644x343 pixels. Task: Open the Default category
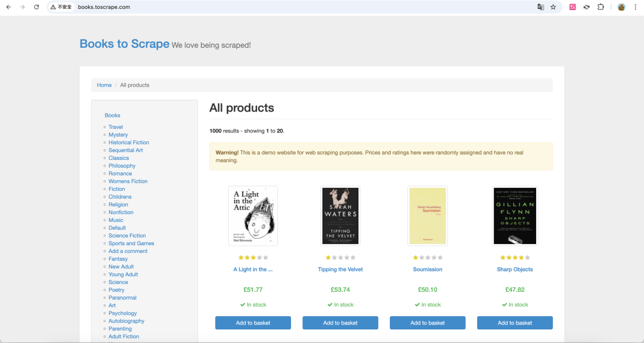click(117, 228)
